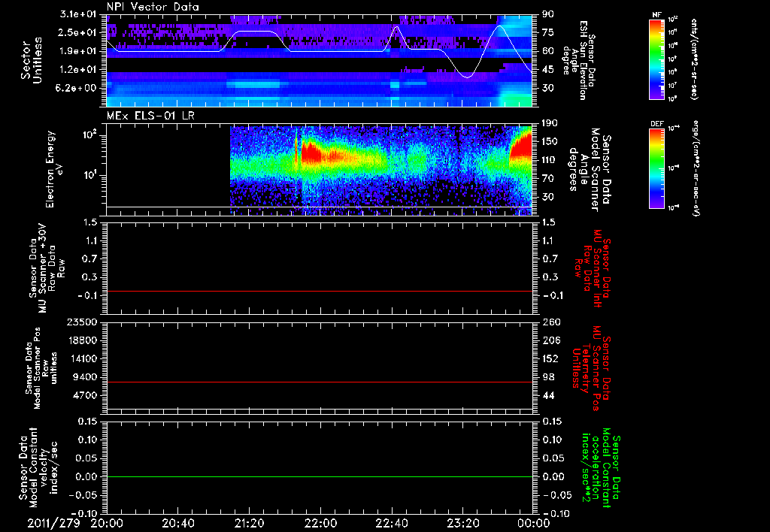Image resolution: width=770 pixels, height=532 pixels.
Task: Click the "152" telemetry tick value
Action: (x=550, y=358)
